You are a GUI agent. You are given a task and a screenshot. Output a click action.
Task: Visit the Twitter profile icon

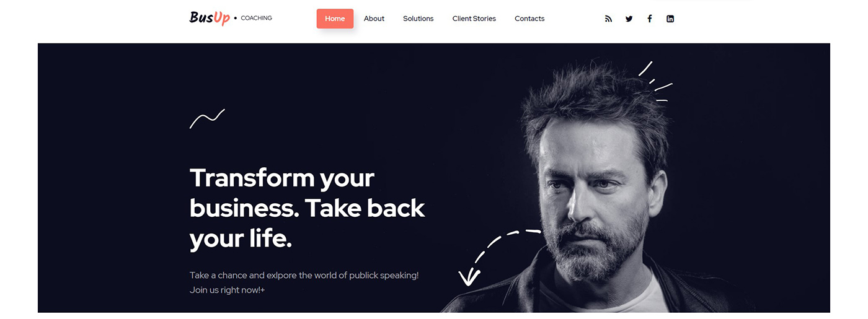[x=629, y=19]
